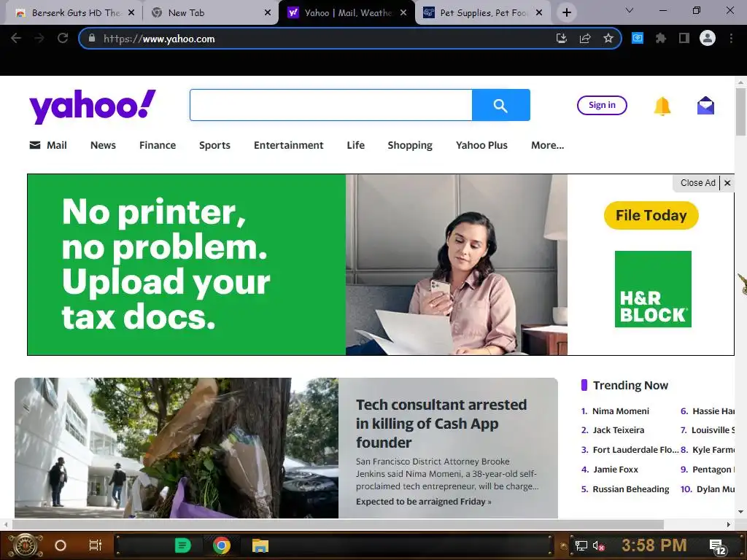The height and width of the screenshot is (560, 747).
Task: Click the taskbar clock showing 3:58 PM
Action: tap(654, 545)
